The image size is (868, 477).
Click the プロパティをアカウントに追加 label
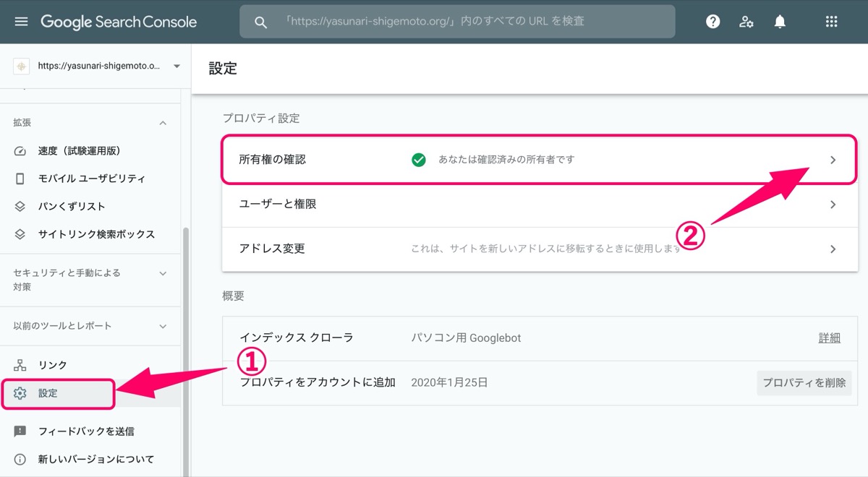(x=318, y=383)
